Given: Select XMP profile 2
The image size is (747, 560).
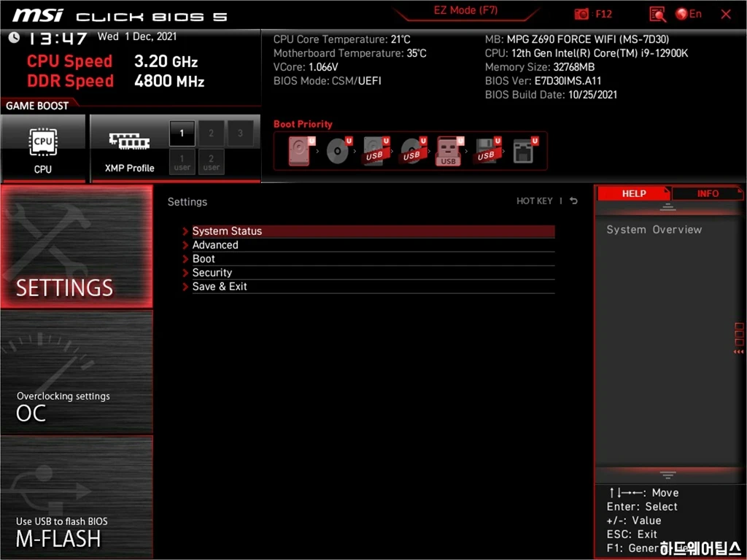Looking at the screenshot, I should 211,133.
